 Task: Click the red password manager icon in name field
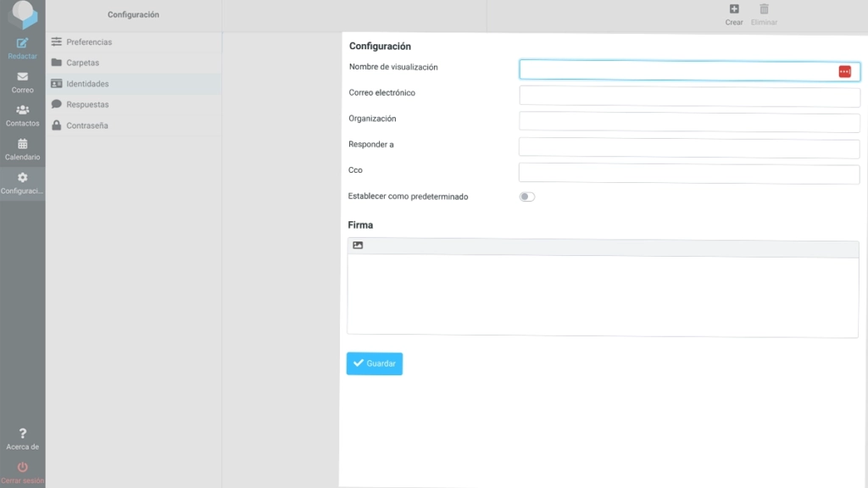click(x=845, y=71)
